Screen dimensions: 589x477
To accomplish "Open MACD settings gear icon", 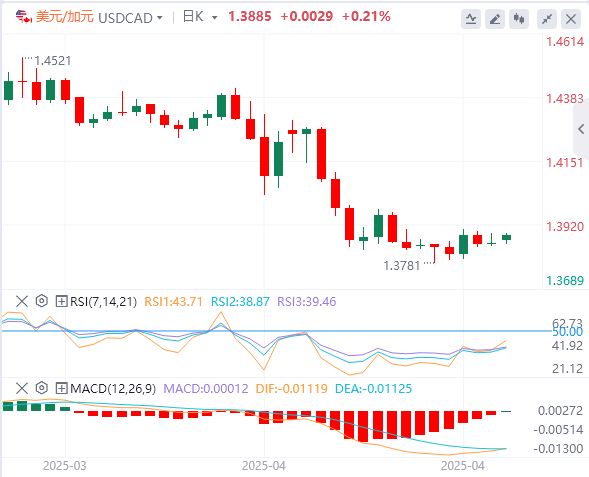I will (x=42, y=388).
